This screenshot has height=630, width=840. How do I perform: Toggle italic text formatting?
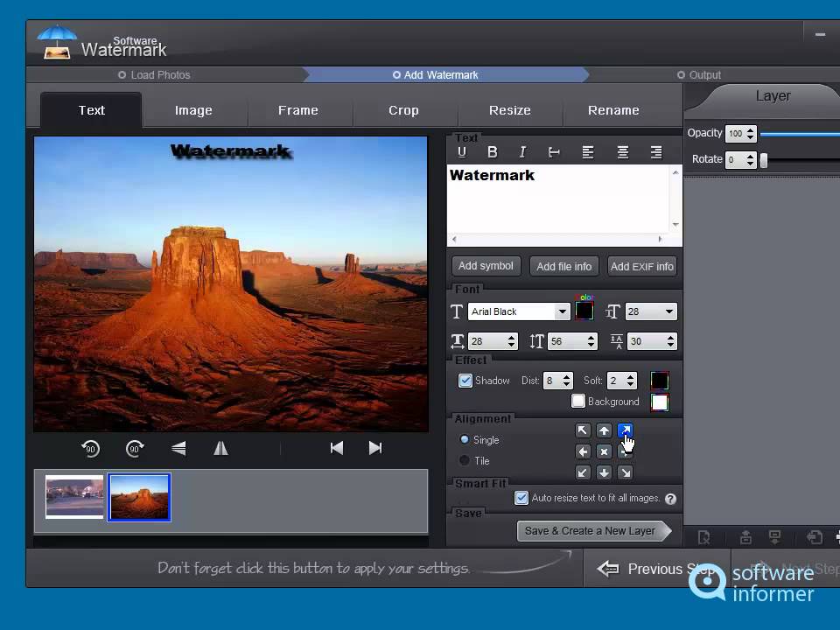tap(523, 152)
